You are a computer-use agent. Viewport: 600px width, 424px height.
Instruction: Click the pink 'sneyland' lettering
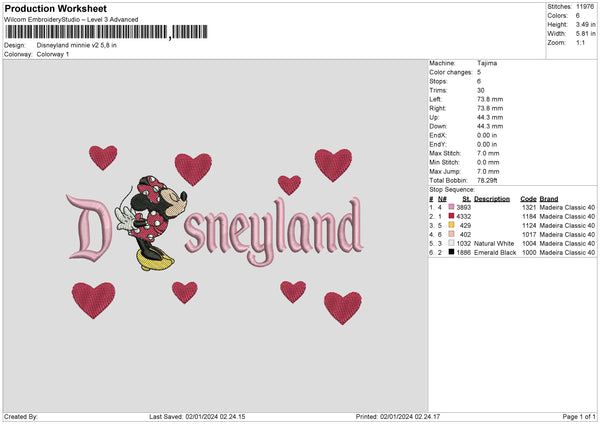[273, 232]
